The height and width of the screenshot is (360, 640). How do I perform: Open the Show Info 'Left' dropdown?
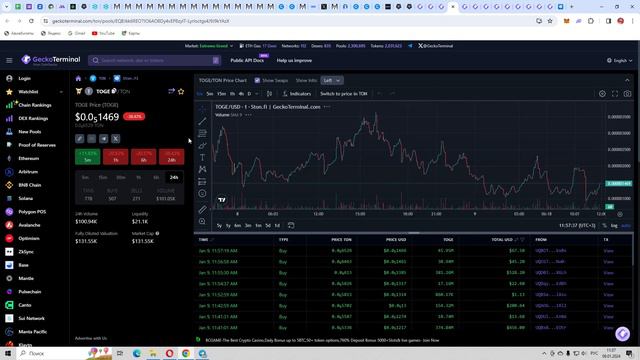click(332, 80)
